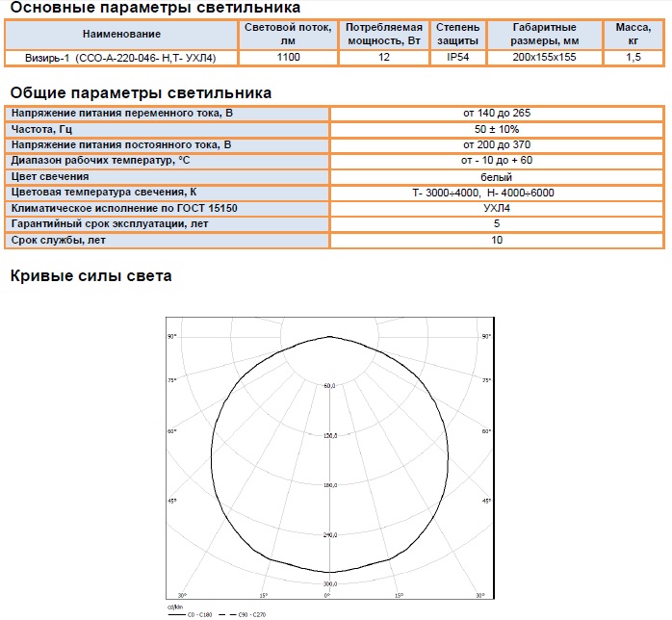672x620 pixels.
Task: Select the value "белый"
Action: click(x=496, y=177)
